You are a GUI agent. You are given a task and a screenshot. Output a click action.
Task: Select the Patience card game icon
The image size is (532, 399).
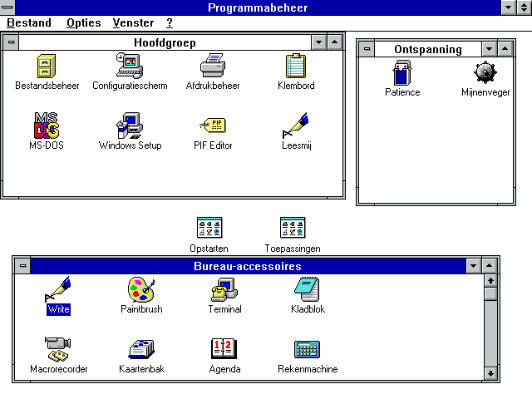[402, 72]
